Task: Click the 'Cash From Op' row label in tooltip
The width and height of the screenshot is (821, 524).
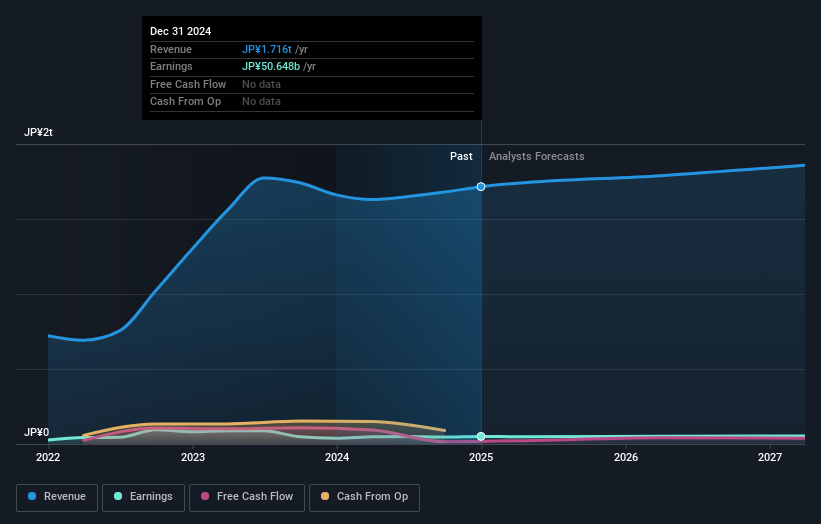Action: tap(185, 102)
